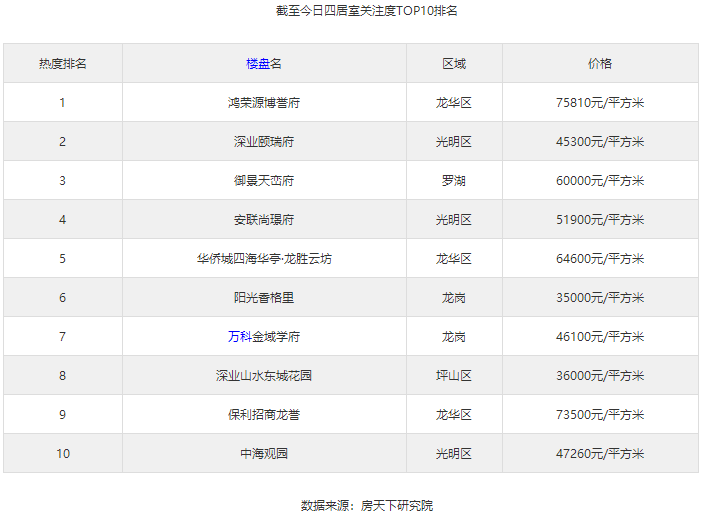Select the 深业颐瑞府 property cell
This screenshot has width=702, height=518.
264,142
